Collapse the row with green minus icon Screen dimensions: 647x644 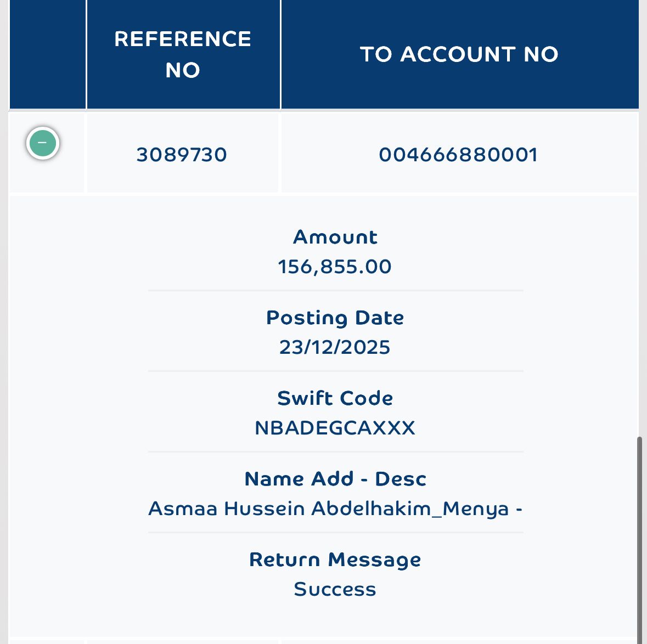(x=42, y=143)
